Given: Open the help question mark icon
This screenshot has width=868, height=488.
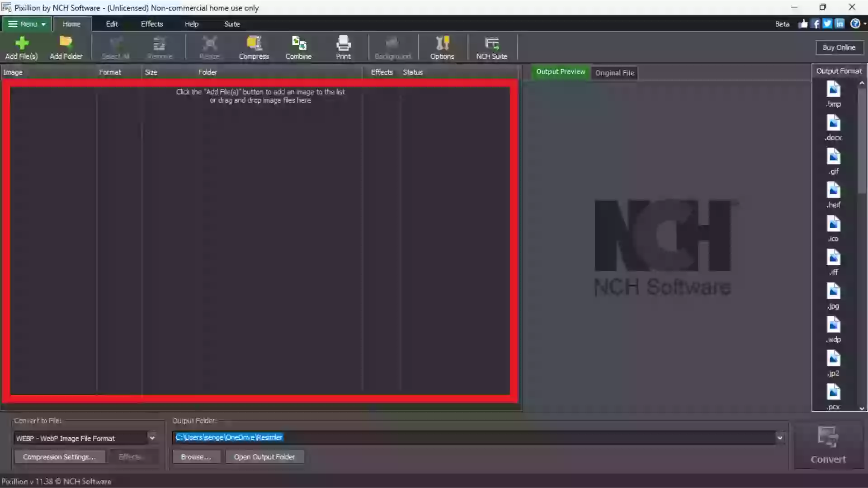Looking at the screenshot, I should tap(855, 24).
